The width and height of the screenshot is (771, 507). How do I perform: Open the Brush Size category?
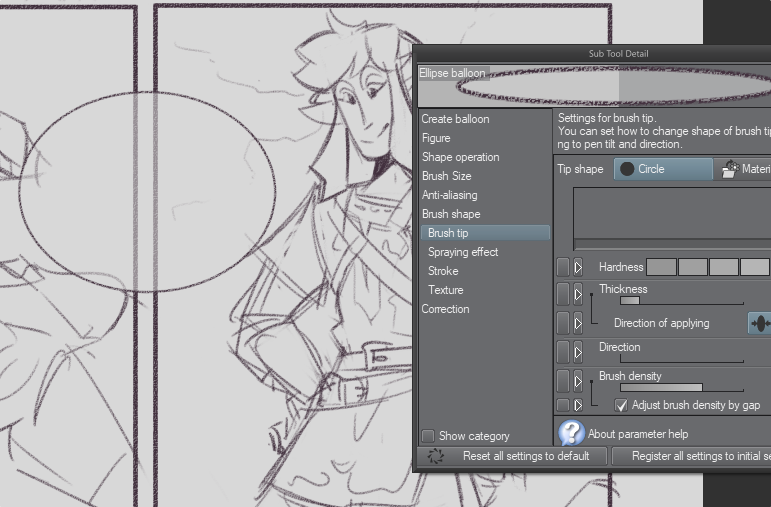446,176
